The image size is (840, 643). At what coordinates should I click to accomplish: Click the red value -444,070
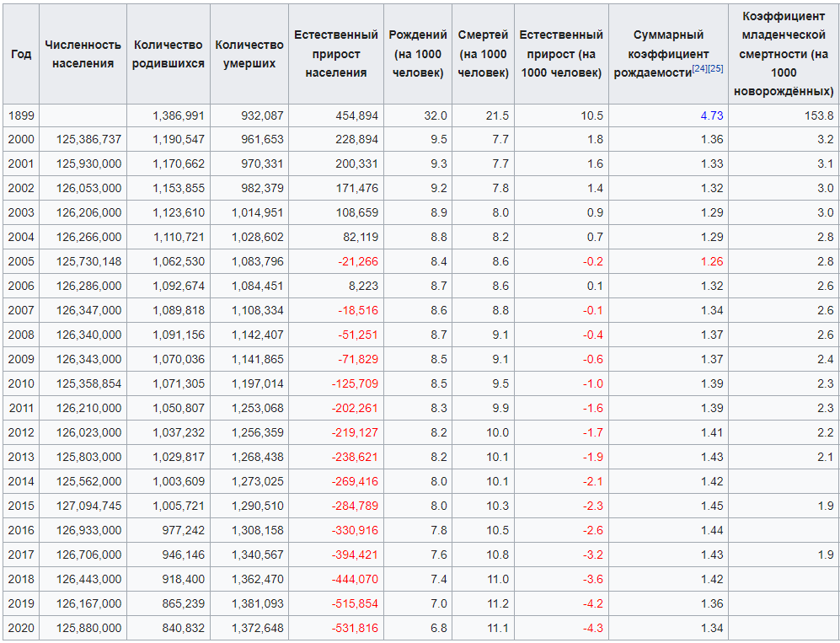356,580
